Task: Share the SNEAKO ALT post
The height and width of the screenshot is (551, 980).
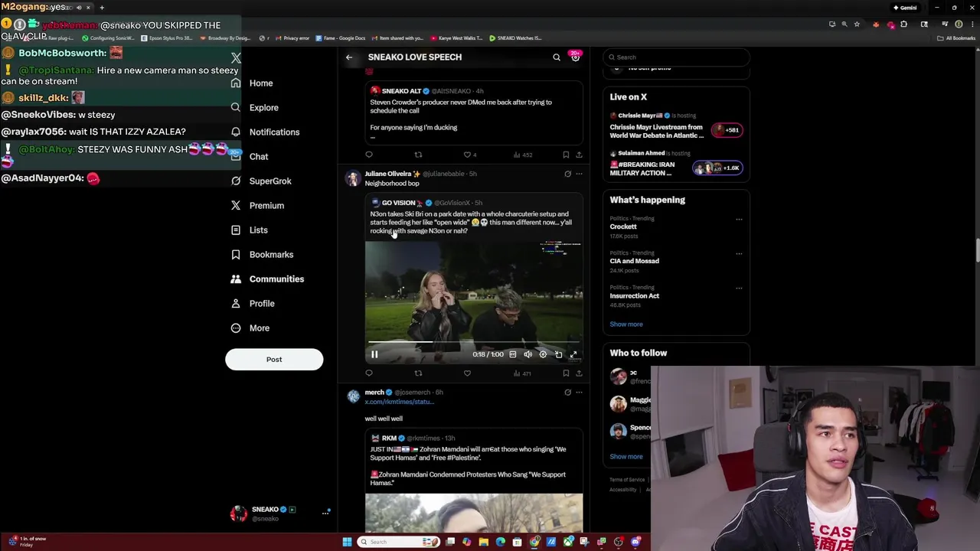Action: pyautogui.click(x=579, y=155)
